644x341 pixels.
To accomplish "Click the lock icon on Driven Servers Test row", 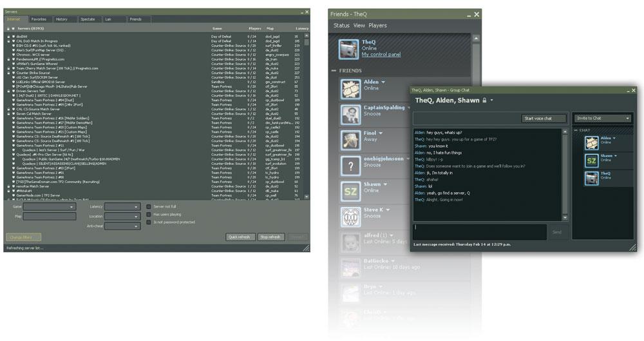I will coord(8,91).
